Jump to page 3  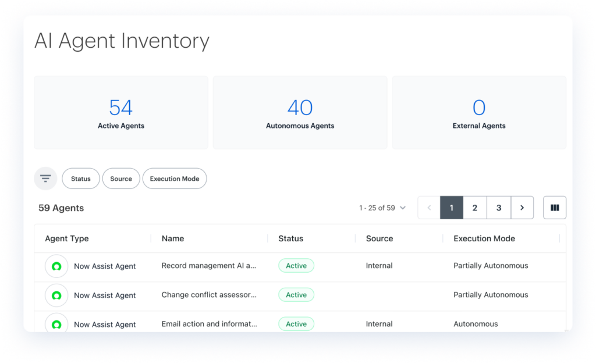click(499, 208)
